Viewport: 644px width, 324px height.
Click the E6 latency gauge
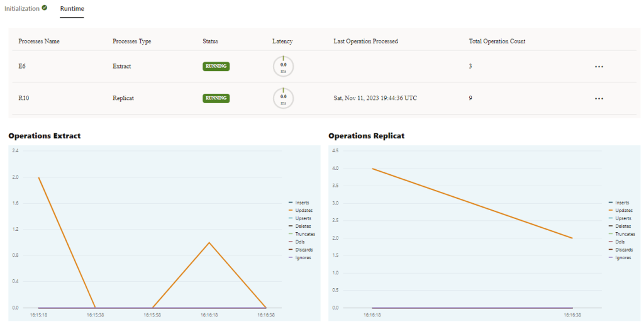pos(283,67)
